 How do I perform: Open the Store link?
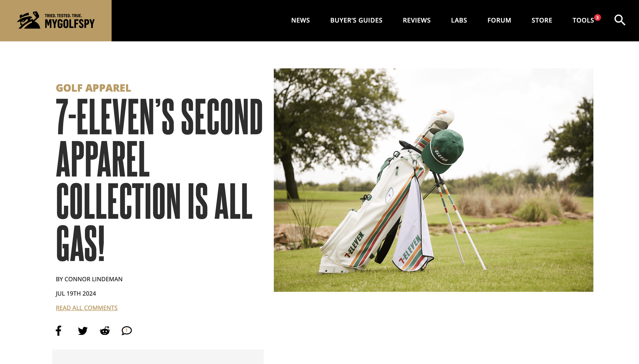coord(542,20)
